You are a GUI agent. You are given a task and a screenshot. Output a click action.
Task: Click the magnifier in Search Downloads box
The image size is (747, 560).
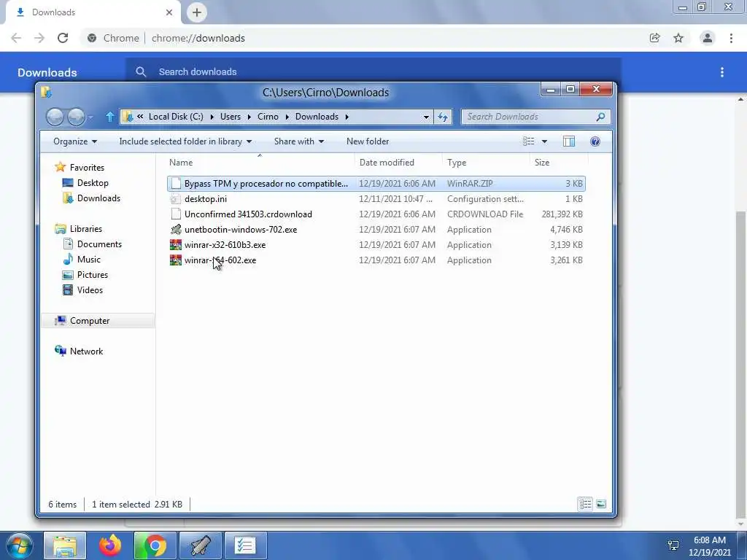[601, 117]
